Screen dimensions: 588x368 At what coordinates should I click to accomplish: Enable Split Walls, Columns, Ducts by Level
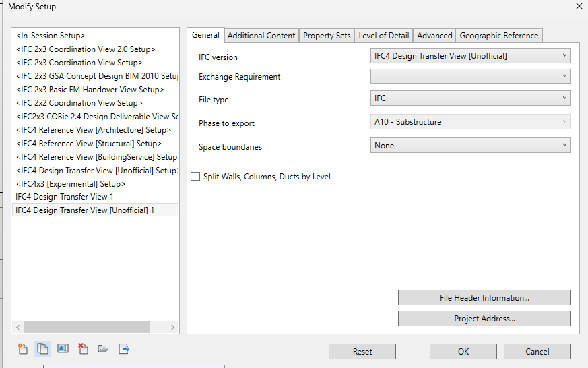[x=195, y=177]
